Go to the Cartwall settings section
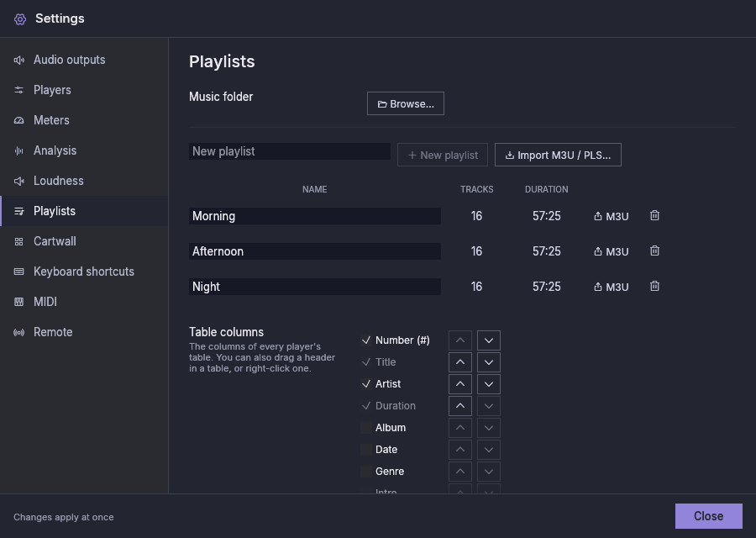Image resolution: width=756 pixels, height=538 pixels. [x=84, y=242]
